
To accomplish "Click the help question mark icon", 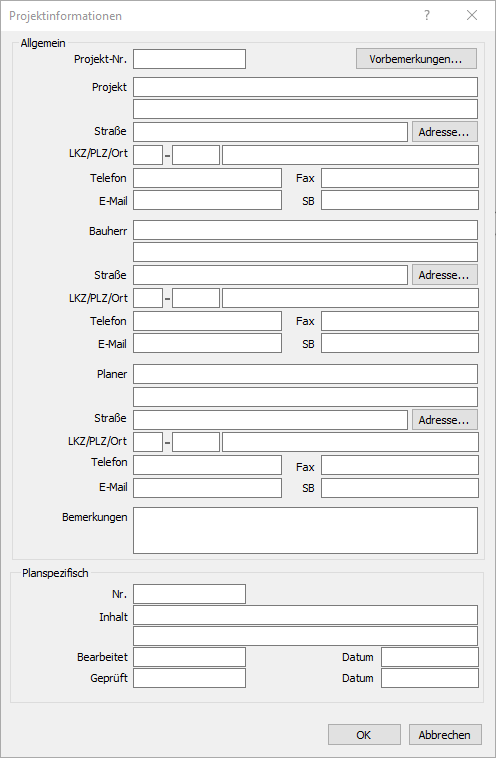I will [x=426, y=15].
